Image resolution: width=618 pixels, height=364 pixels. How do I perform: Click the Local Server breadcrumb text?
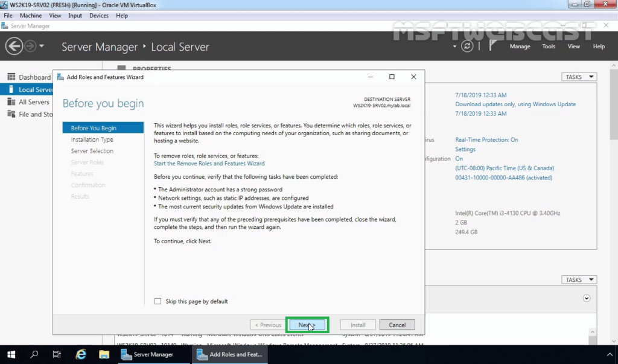(180, 46)
